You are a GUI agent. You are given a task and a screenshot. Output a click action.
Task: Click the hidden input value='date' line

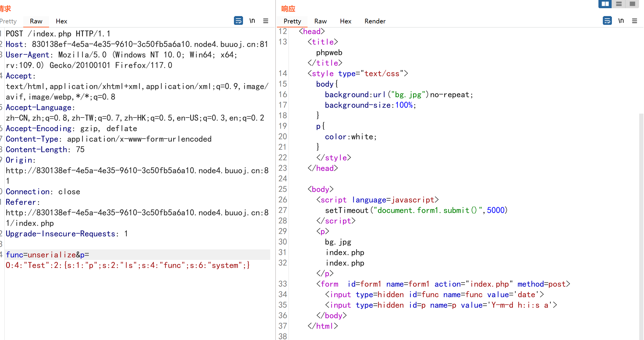tap(434, 294)
